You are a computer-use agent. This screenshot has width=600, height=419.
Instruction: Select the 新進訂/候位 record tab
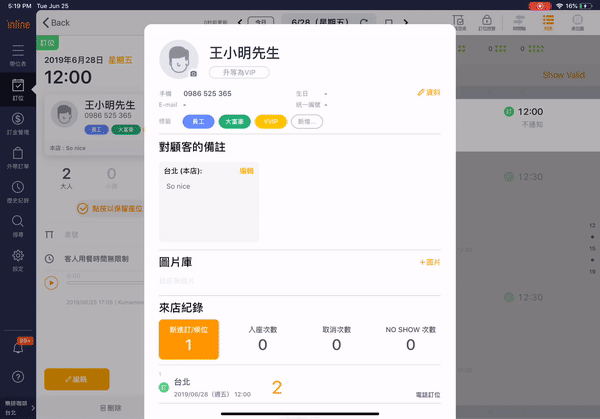pos(188,339)
